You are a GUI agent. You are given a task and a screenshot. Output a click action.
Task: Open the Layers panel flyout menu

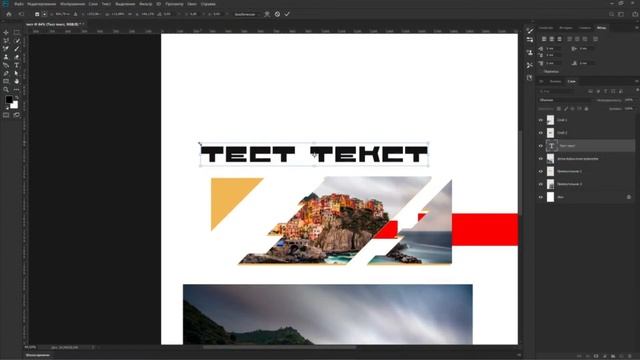(637, 81)
